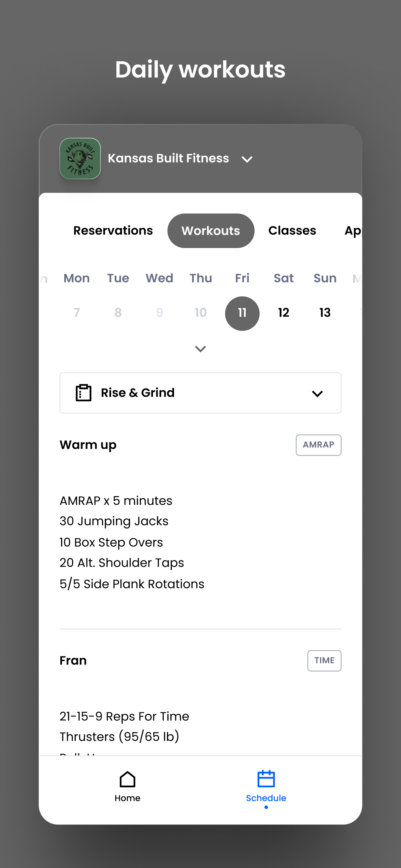Select the Workouts tab
Viewport: 401px width, 868px height.
tap(211, 231)
